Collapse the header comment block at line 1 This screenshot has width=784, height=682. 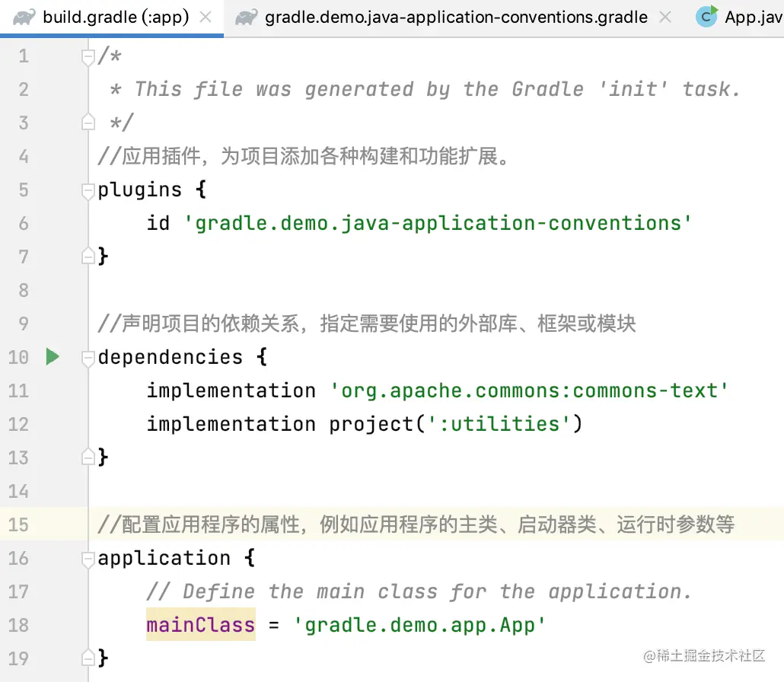pyautogui.click(x=88, y=56)
